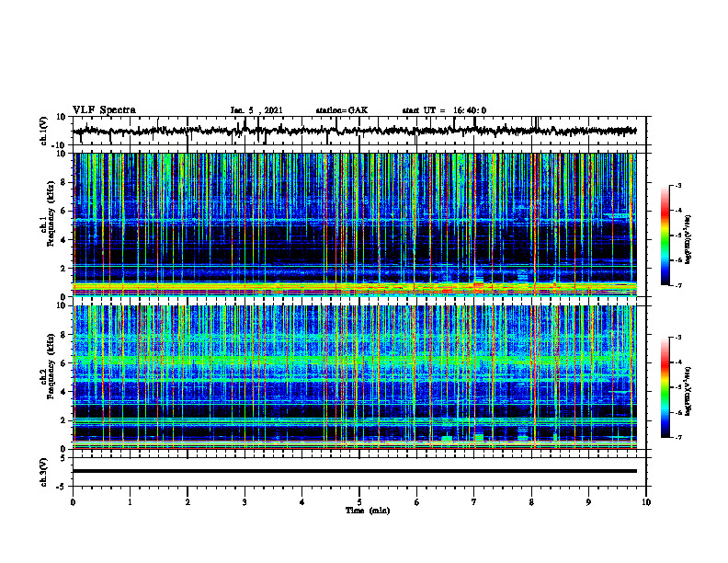Click the '8' kHz tick on ch.1 frequency axis
This screenshot has height=563, width=728.
pos(63,182)
